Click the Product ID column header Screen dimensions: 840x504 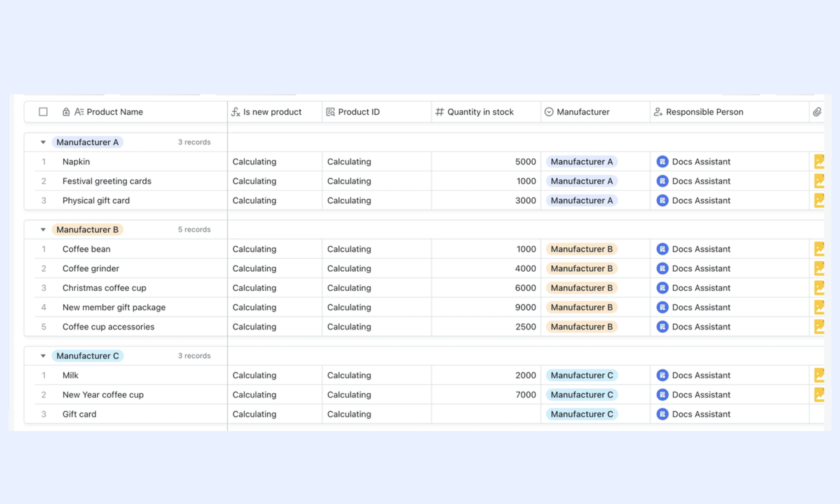tap(377, 112)
